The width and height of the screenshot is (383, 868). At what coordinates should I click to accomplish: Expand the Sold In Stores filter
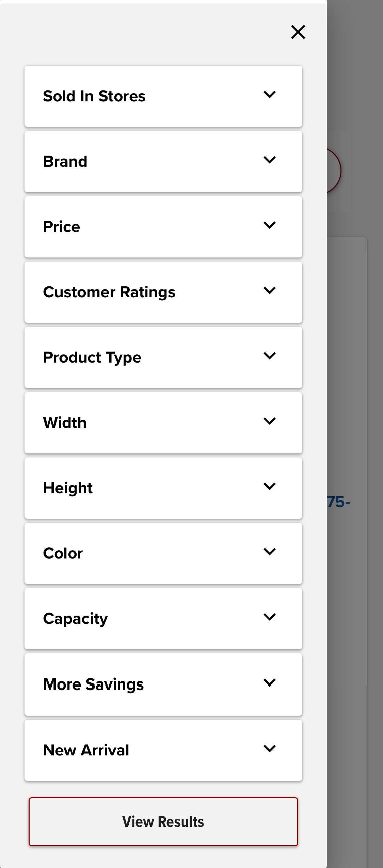(163, 96)
